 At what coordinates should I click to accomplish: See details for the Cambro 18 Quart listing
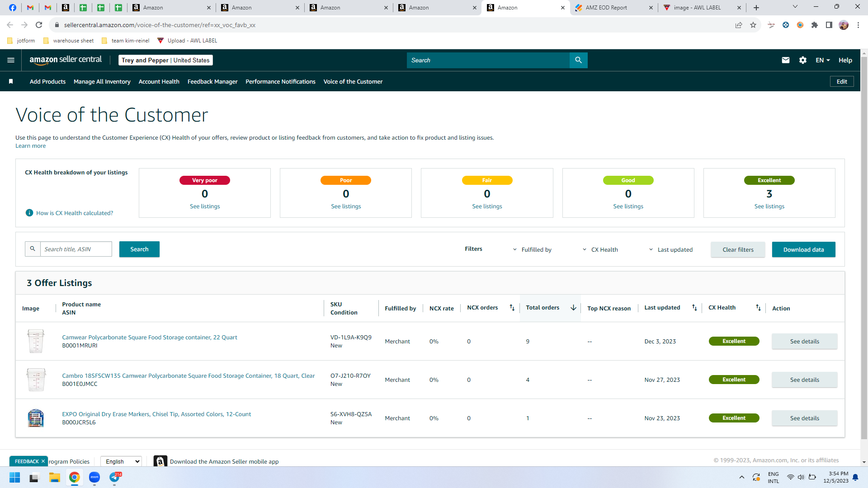pyautogui.click(x=804, y=380)
